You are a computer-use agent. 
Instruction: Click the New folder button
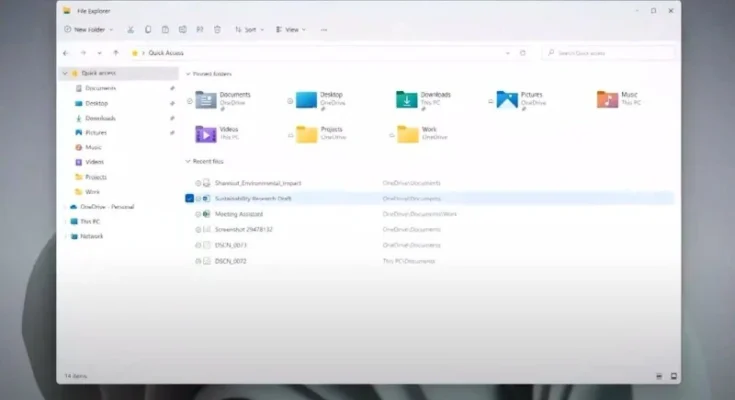pyautogui.click(x=89, y=30)
